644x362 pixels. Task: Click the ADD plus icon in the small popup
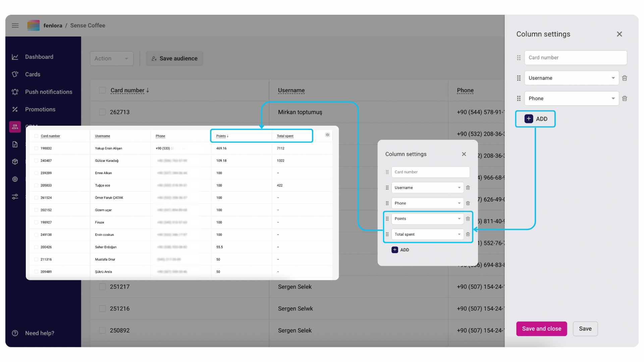395,250
